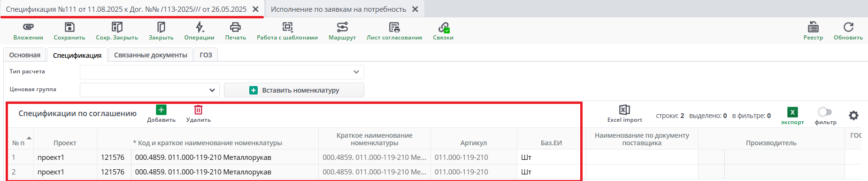
Task: Delete row using Удалить trash icon
Action: pyautogui.click(x=198, y=110)
